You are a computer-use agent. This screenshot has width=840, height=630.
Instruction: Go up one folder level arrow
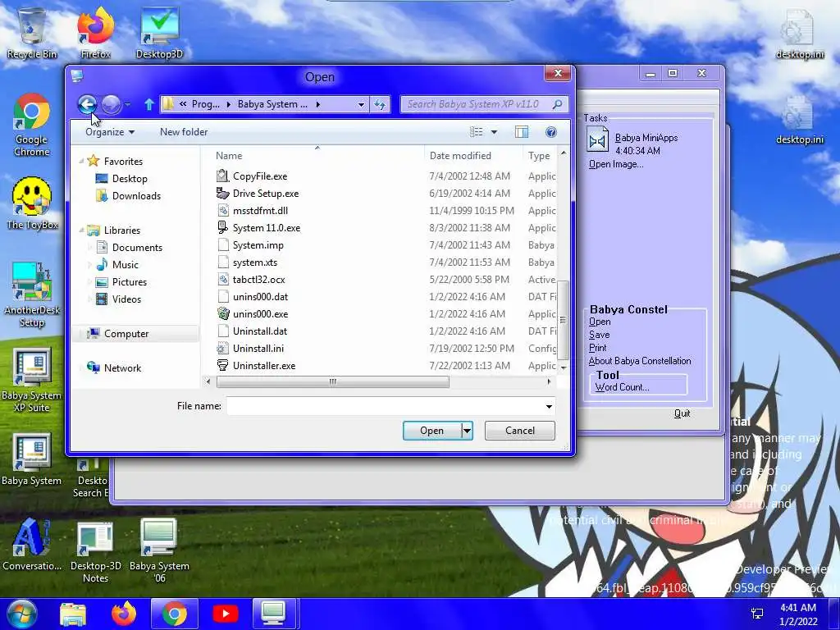pyautogui.click(x=149, y=104)
